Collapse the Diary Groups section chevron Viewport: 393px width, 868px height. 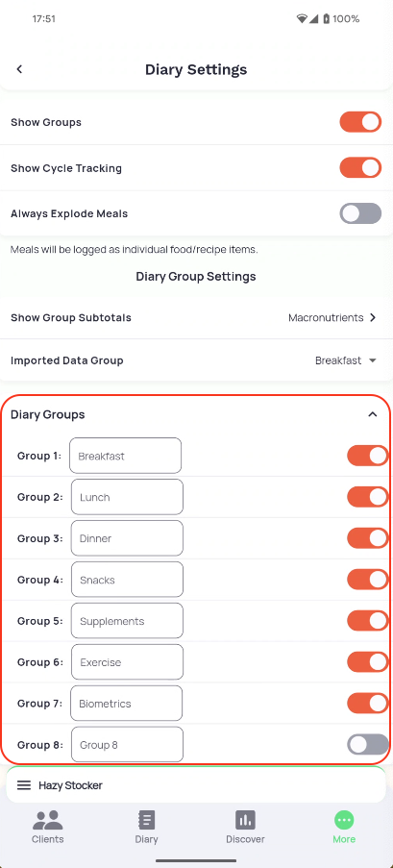373,414
